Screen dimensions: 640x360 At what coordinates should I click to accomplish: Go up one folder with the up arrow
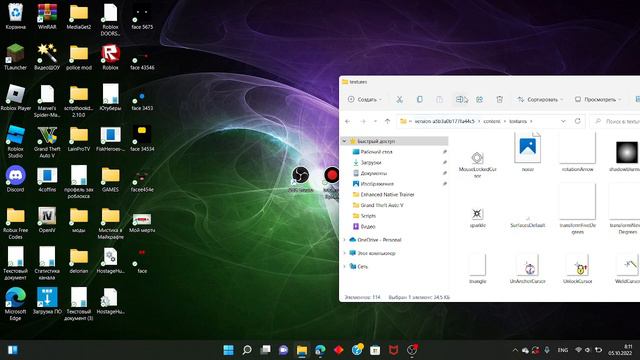point(387,121)
